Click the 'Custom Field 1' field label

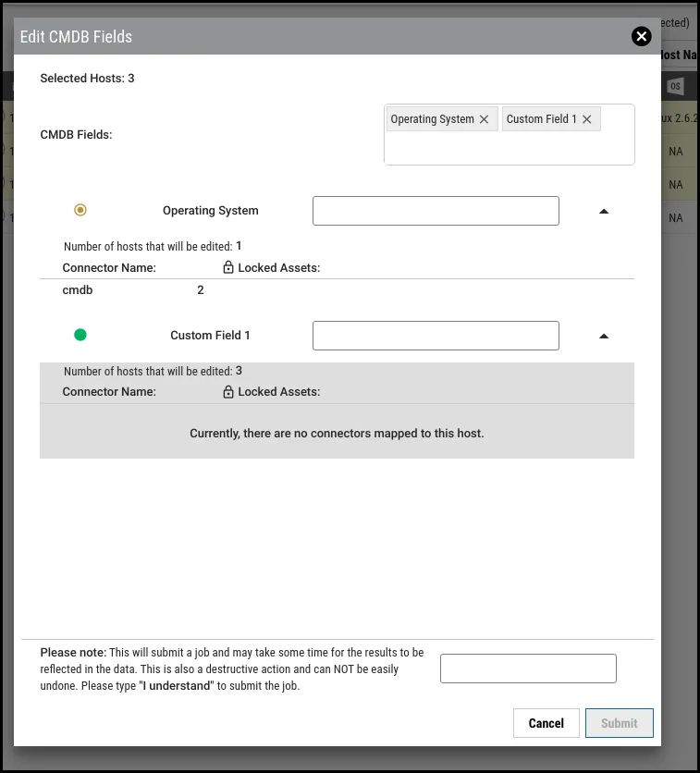click(x=210, y=336)
